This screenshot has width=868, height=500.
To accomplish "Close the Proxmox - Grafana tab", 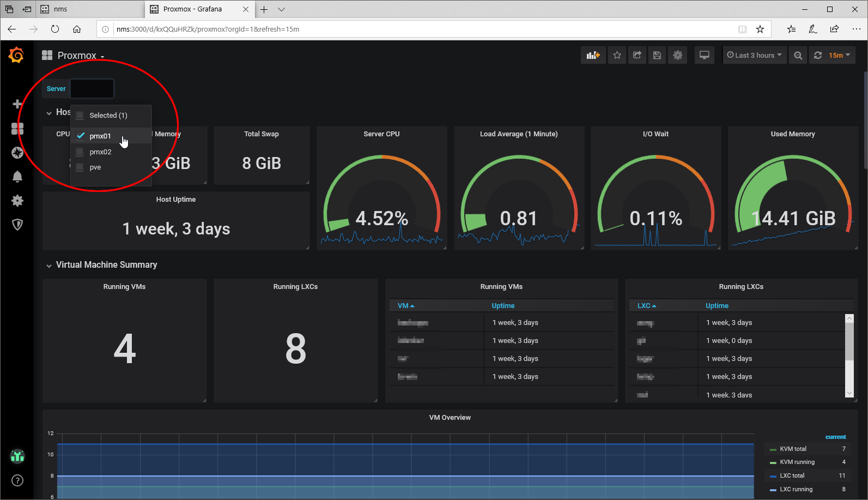I will (x=246, y=9).
